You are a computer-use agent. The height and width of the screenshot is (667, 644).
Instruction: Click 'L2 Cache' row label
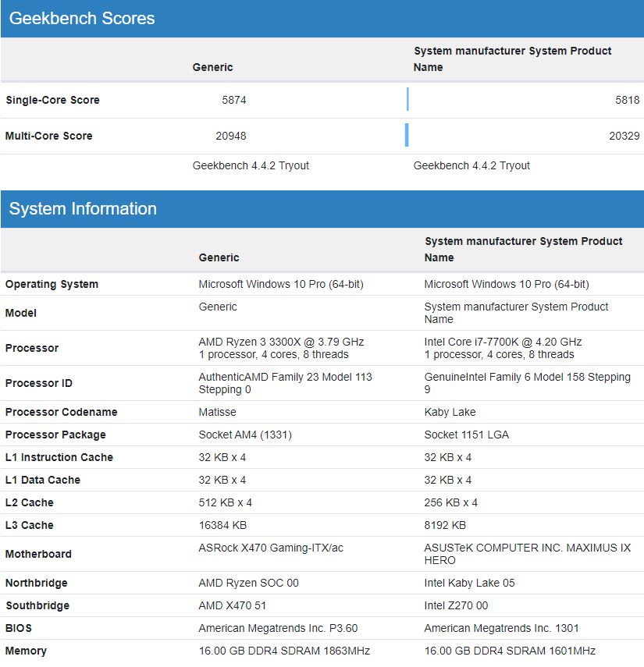coord(30,502)
